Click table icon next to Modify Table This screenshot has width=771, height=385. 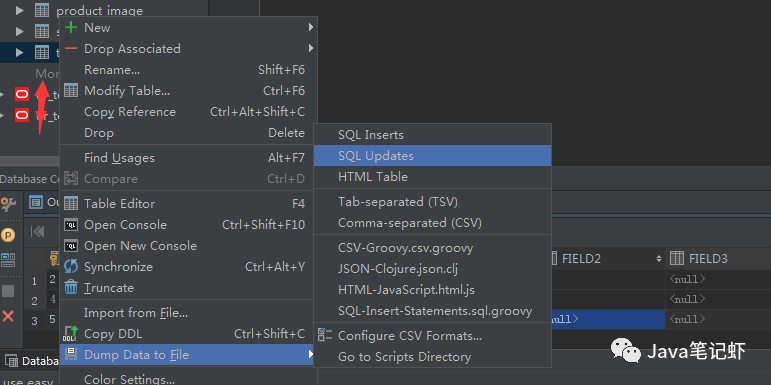point(71,90)
